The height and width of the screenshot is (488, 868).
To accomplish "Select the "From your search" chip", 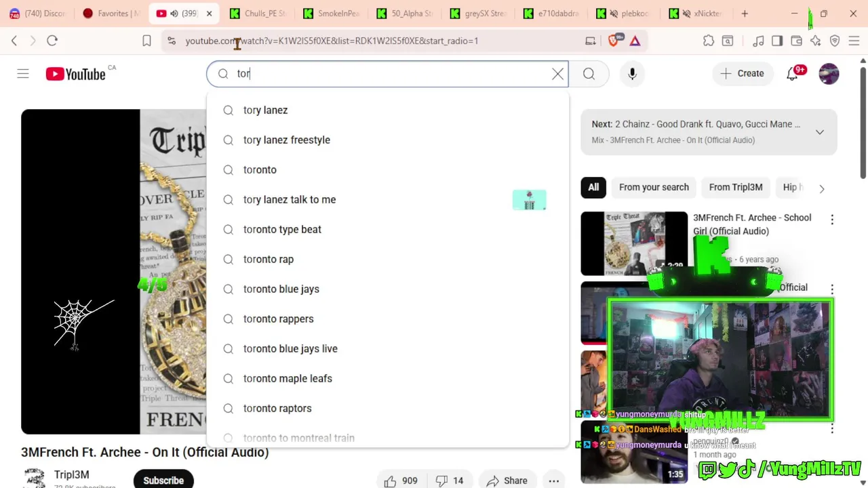I will 654,187.
